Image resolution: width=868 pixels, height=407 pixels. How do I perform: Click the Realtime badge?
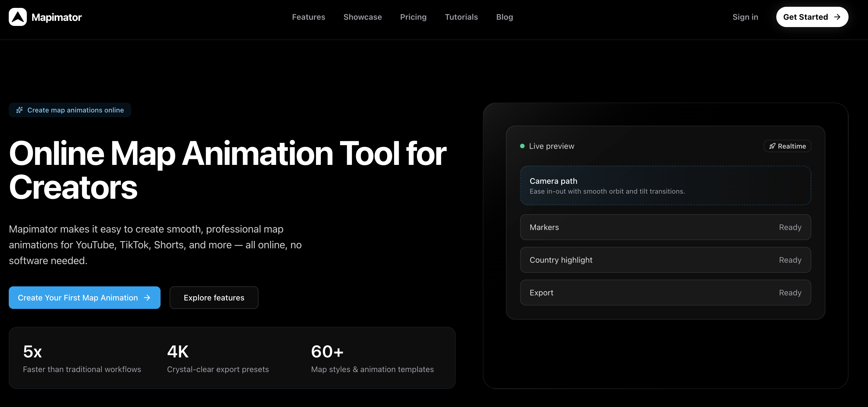click(x=787, y=146)
